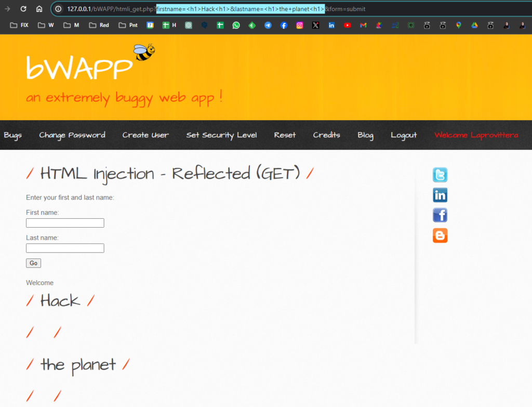Open the Red bookmarks folder
Screen dimensions: 532x407
pos(99,25)
